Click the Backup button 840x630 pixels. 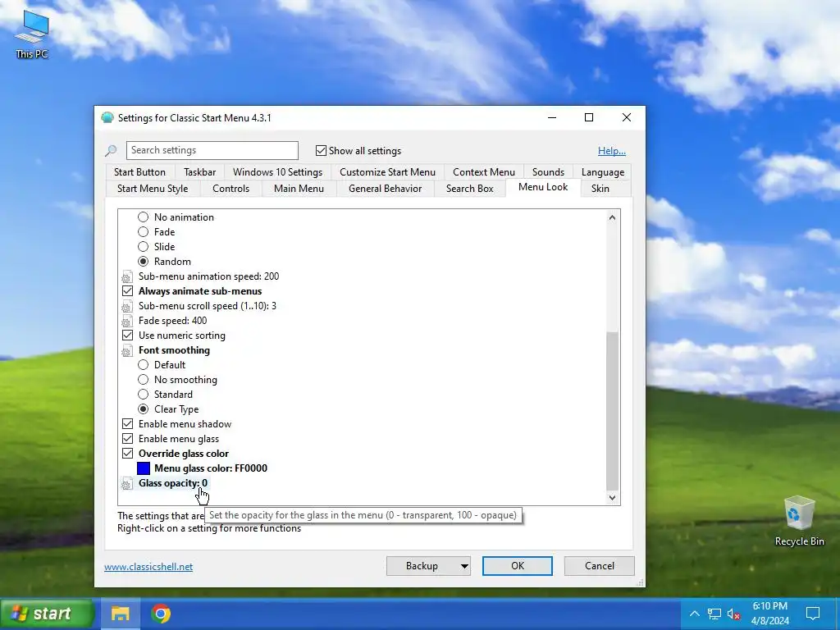pyautogui.click(x=422, y=566)
